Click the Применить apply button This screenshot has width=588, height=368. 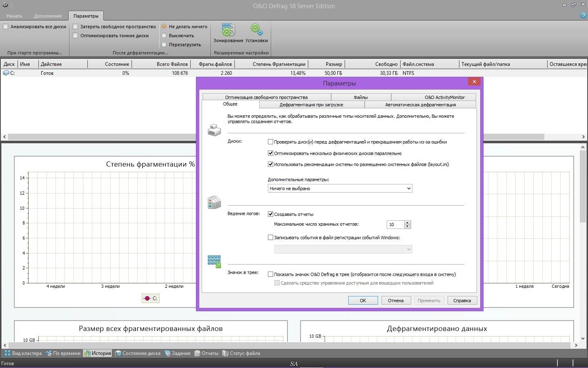[429, 301]
